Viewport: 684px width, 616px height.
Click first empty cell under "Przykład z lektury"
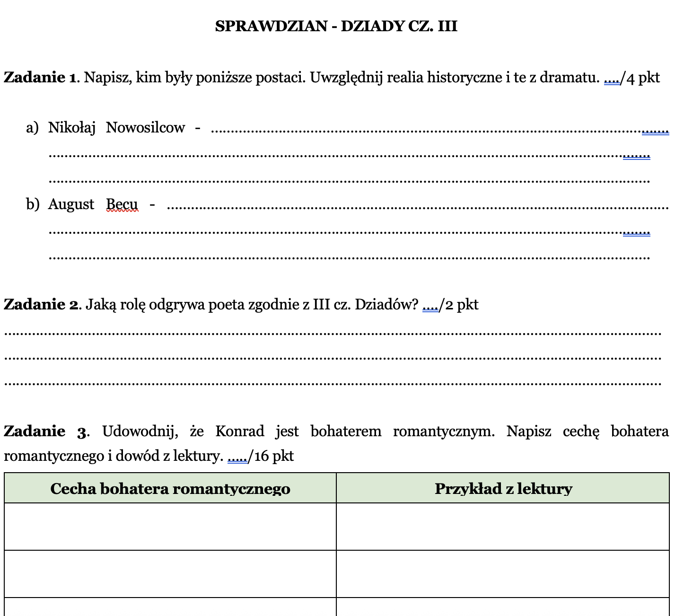point(503,526)
